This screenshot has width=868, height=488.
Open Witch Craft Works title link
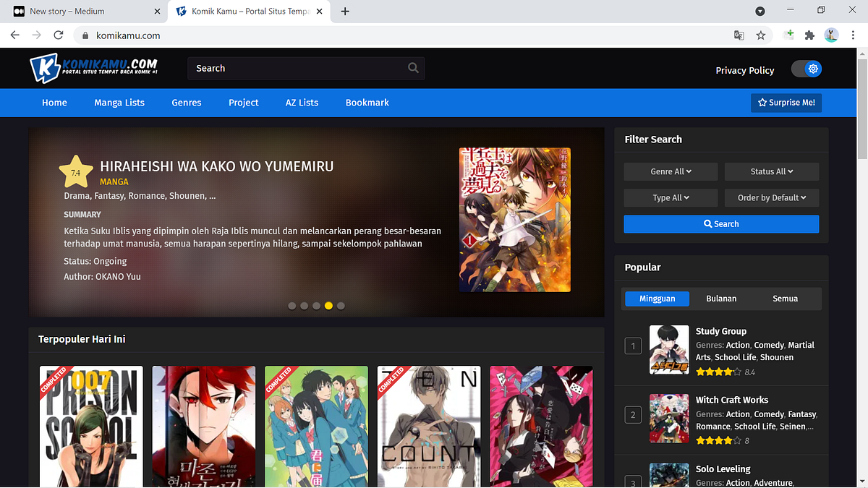(732, 400)
